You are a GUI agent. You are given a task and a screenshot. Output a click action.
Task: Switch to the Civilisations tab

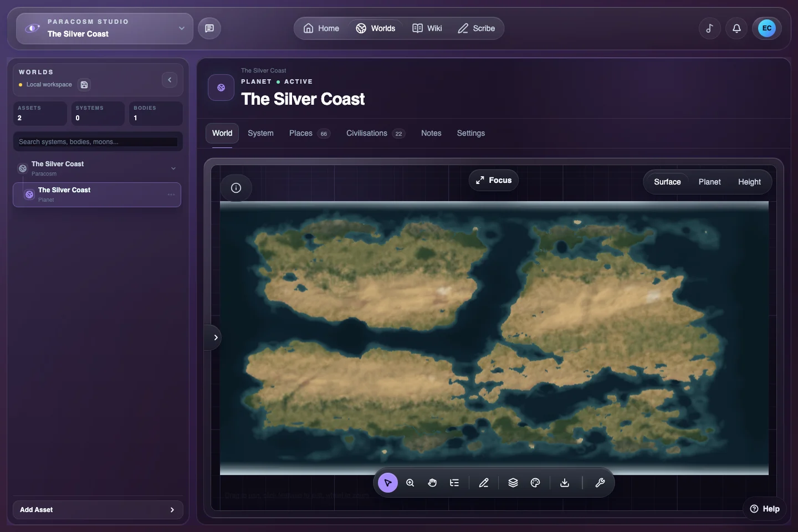point(376,133)
